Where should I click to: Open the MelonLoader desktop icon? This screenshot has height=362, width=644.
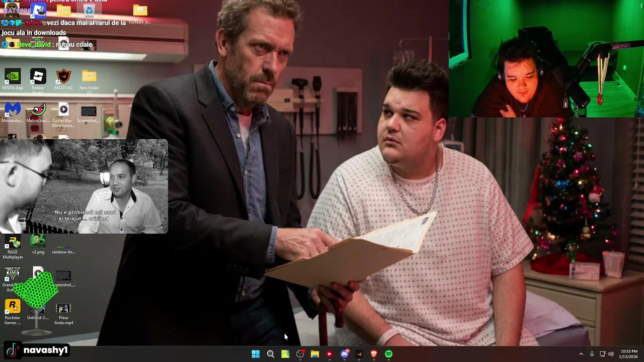[38, 112]
